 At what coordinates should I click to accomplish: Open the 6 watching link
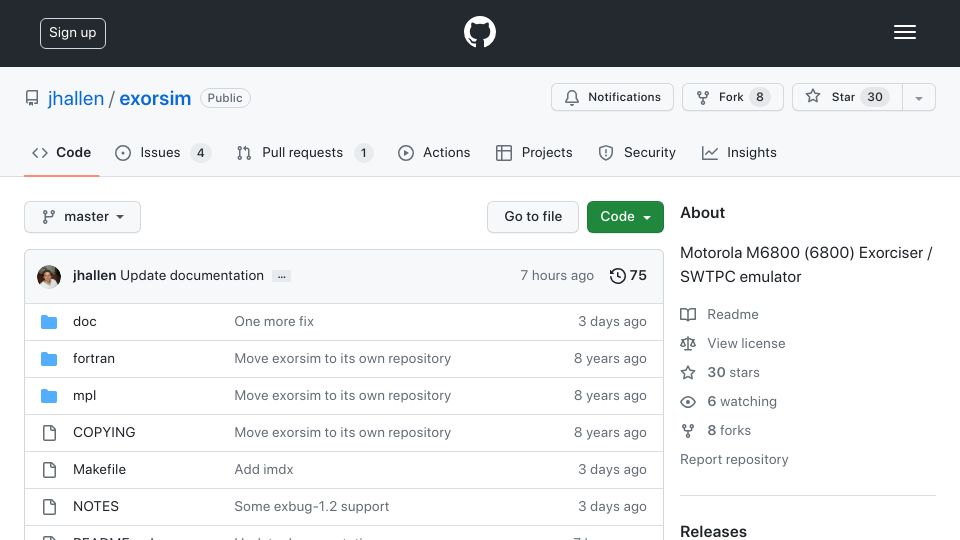(x=741, y=402)
